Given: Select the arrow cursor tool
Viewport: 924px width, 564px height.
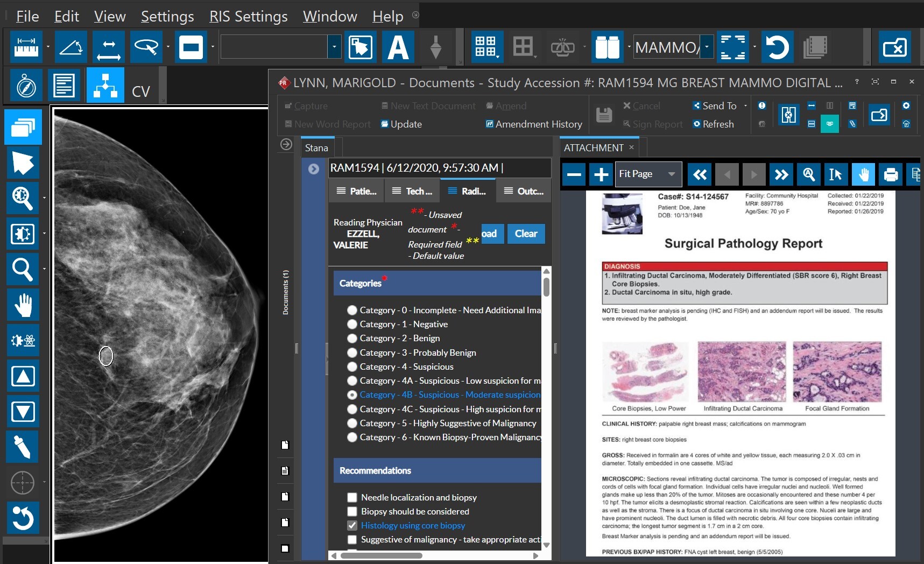Looking at the screenshot, I should [x=23, y=164].
